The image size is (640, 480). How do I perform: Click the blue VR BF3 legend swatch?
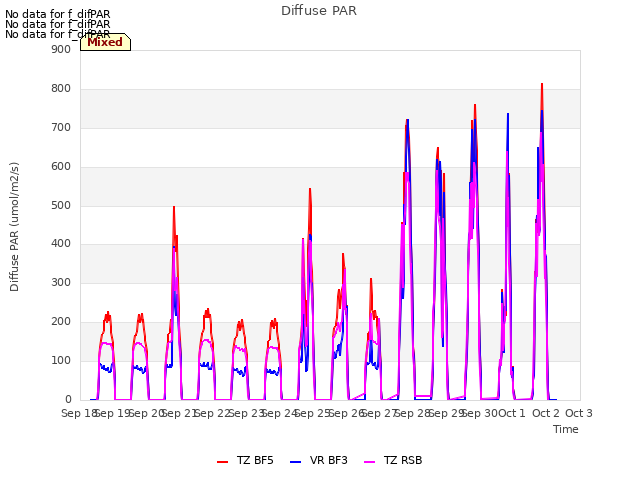point(296,462)
